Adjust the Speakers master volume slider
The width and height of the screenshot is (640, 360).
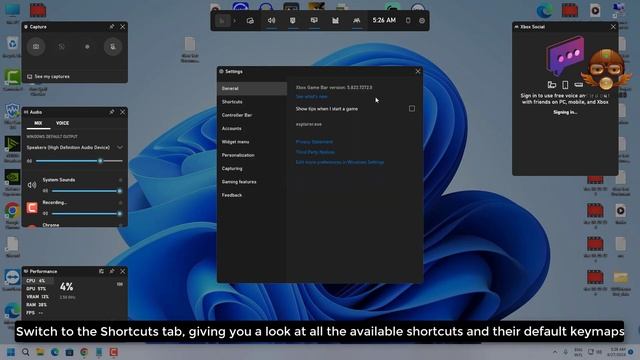tap(79, 161)
